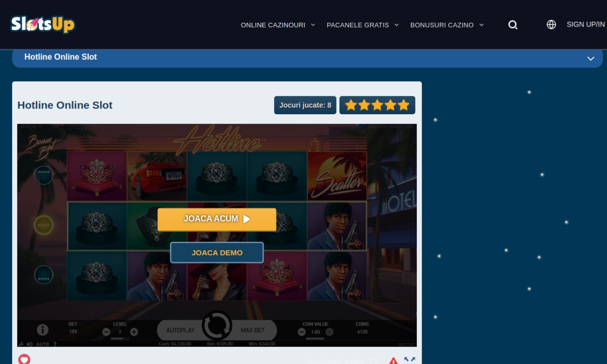Enter fullscreen mode for the game
The width and height of the screenshot is (607, 364).
[x=410, y=361]
